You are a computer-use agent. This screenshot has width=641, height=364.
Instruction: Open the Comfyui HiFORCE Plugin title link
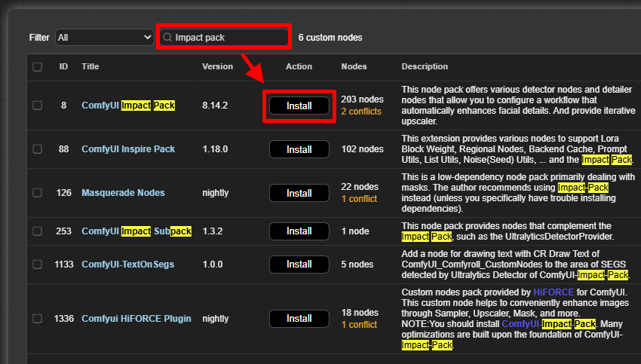[x=136, y=319]
